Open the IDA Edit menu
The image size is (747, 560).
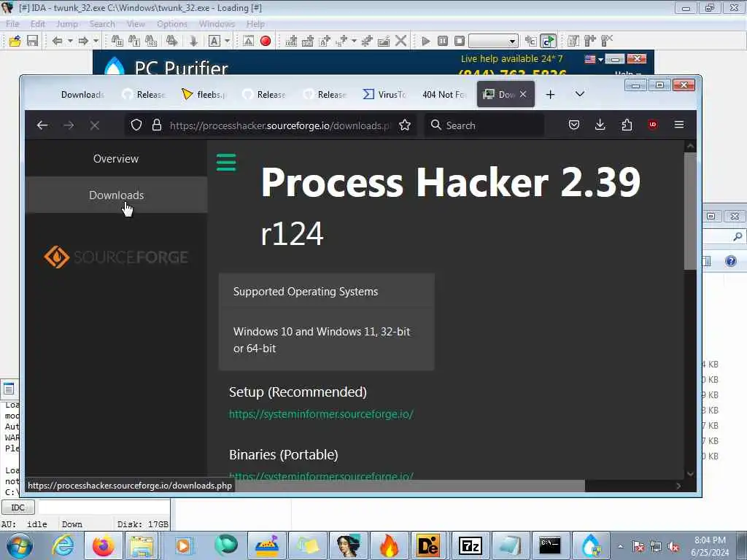click(38, 24)
